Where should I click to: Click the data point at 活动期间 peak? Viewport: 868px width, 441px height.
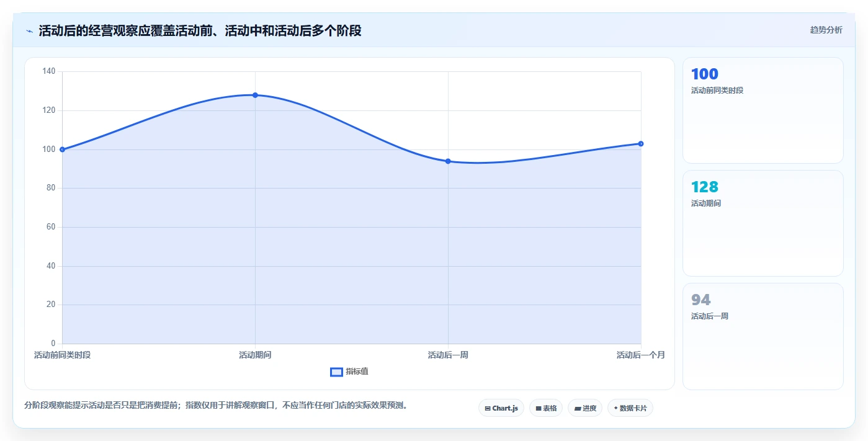pyautogui.click(x=255, y=95)
